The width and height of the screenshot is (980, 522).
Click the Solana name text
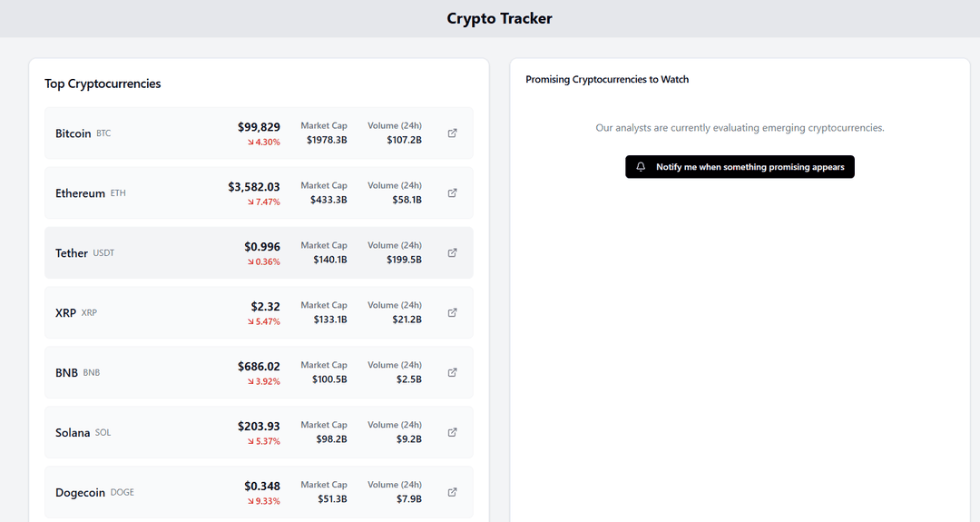coord(73,433)
